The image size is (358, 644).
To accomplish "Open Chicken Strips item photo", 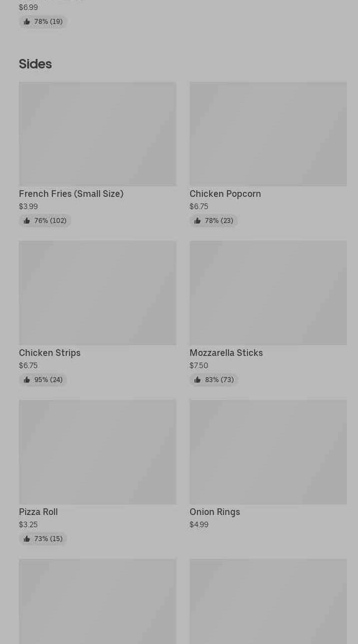I will pyautogui.click(x=98, y=293).
